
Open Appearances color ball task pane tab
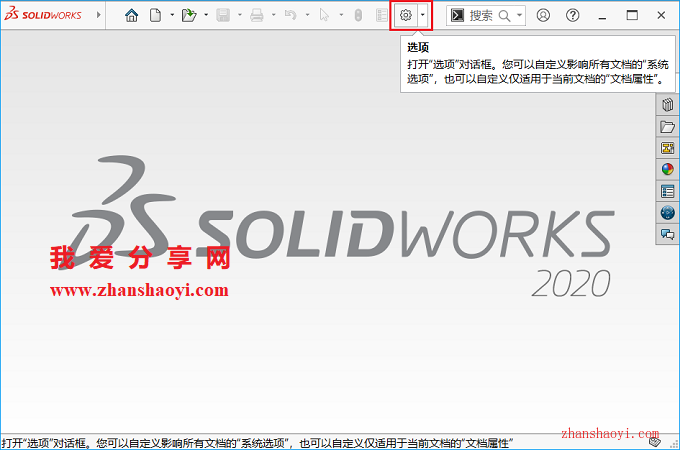(x=667, y=169)
